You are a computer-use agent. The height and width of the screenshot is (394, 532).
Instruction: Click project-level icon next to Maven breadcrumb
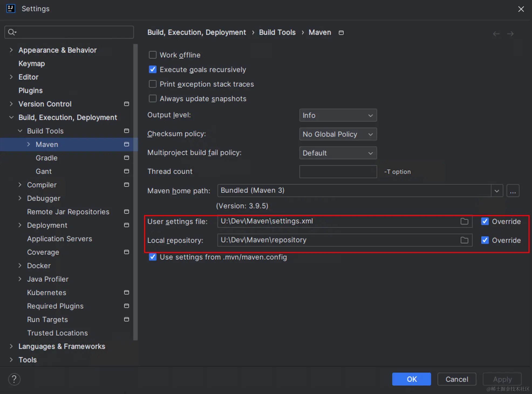pos(341,33)
